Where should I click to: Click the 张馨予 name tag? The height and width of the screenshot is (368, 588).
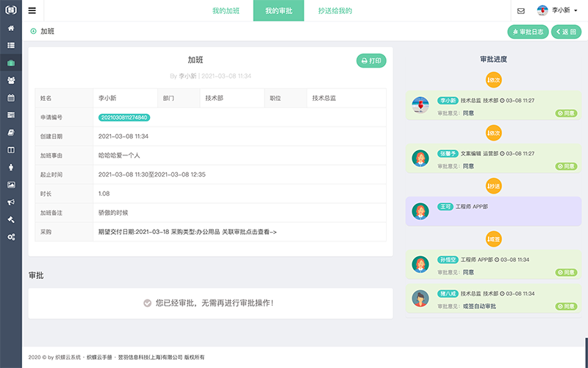[448, 154]
